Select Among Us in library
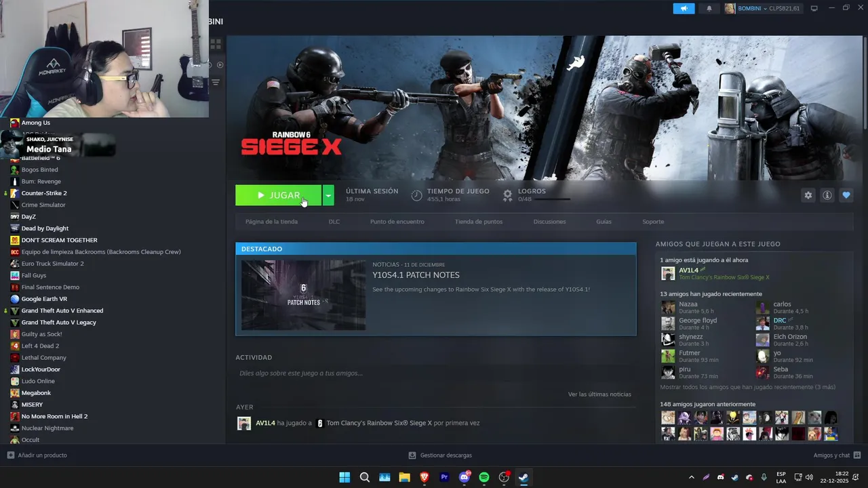The width and height of the screenshot is (868, 488). (x=36, y=123)
